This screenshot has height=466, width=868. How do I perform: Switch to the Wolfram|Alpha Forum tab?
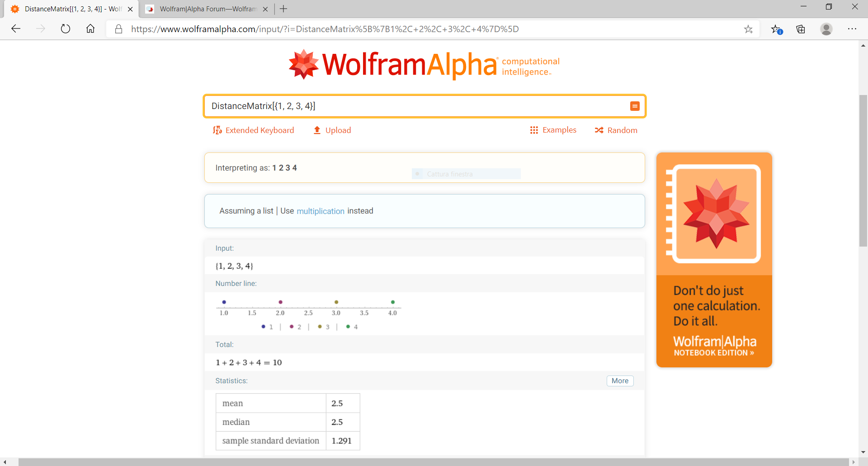[207, 9]
